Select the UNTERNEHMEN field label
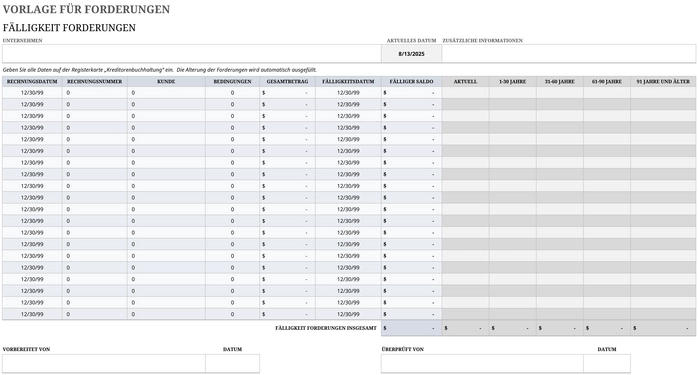The height and width of the screenshot is (375, 698). pyautogui.click(x=23, y=41)
